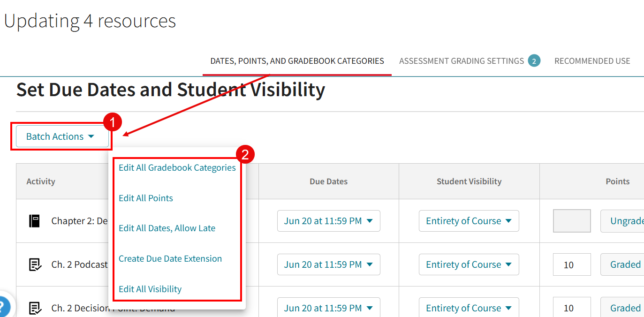
Task: Click the points field showing 10
Action: [571, 264]
